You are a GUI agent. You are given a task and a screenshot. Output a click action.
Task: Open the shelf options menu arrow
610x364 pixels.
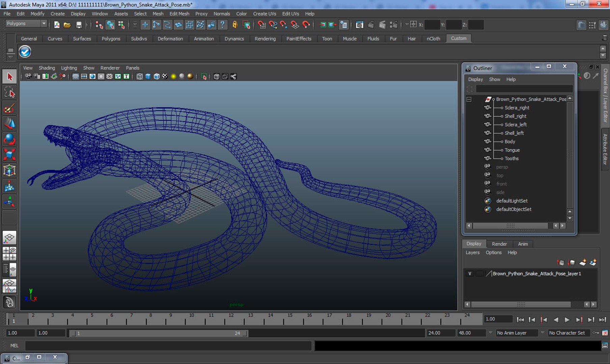[x=10, y=57]
